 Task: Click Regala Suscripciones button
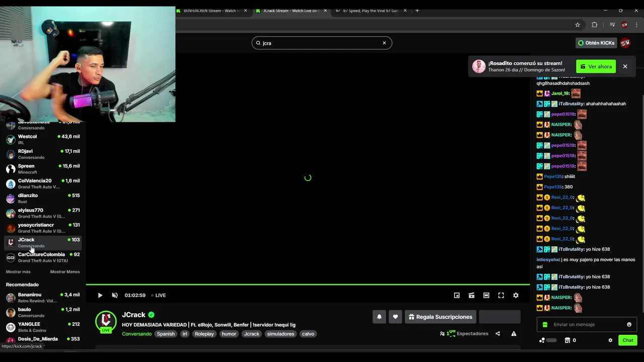(x=440, y=317)
